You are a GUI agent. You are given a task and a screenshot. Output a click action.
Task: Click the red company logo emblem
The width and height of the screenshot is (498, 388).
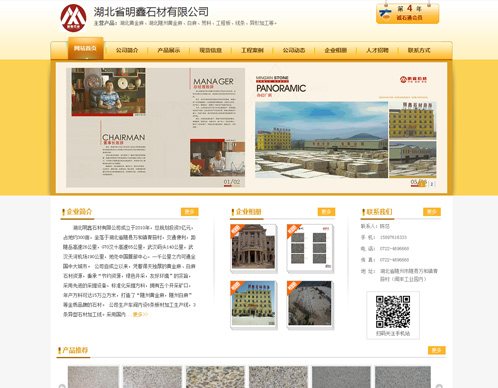click(73, 18)
